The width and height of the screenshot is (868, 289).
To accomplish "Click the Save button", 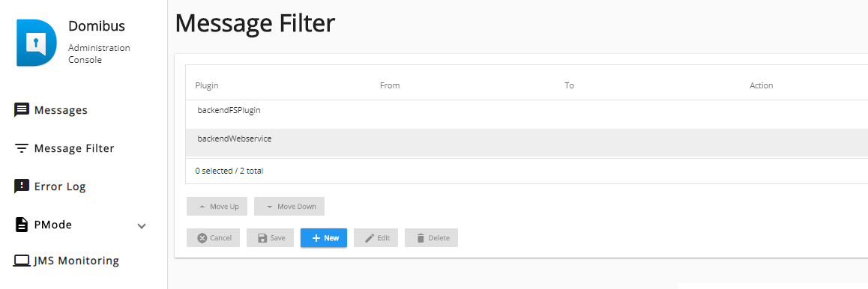I will [x=270, y=237].
